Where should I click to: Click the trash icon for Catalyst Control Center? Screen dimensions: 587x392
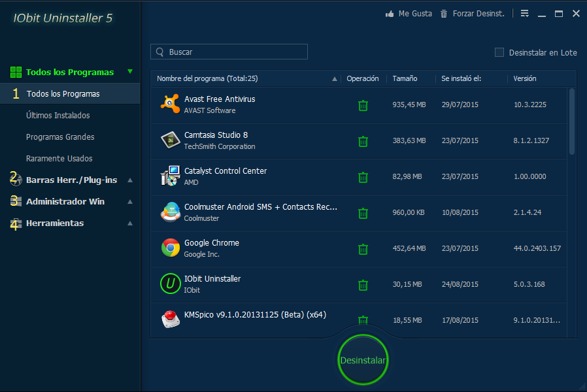coord(363,177)
